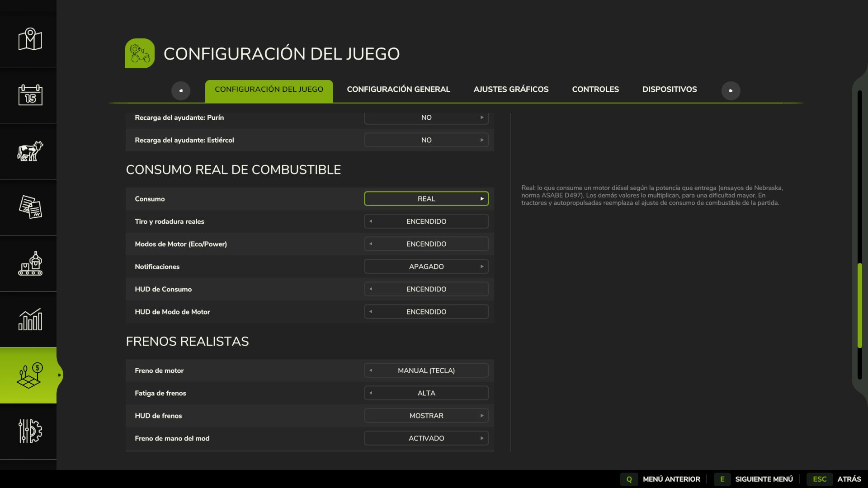Click the E key siguiente menú icon

tap(722, 479)
